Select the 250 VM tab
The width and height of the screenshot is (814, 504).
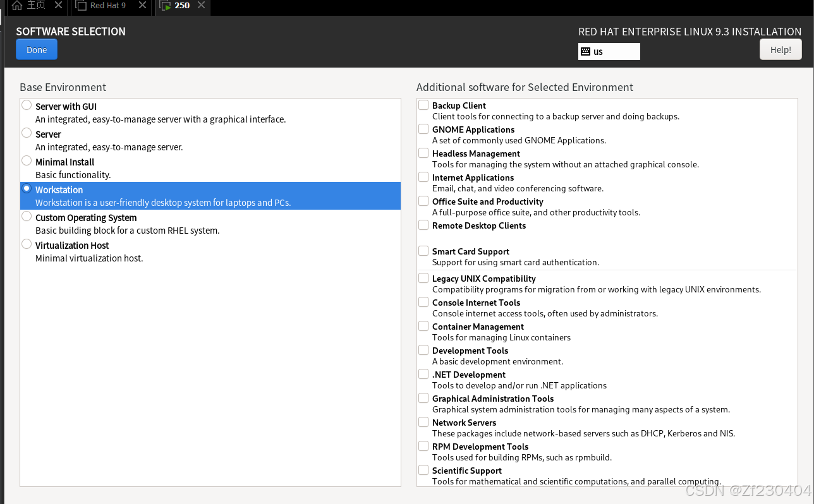pos(182,6)
